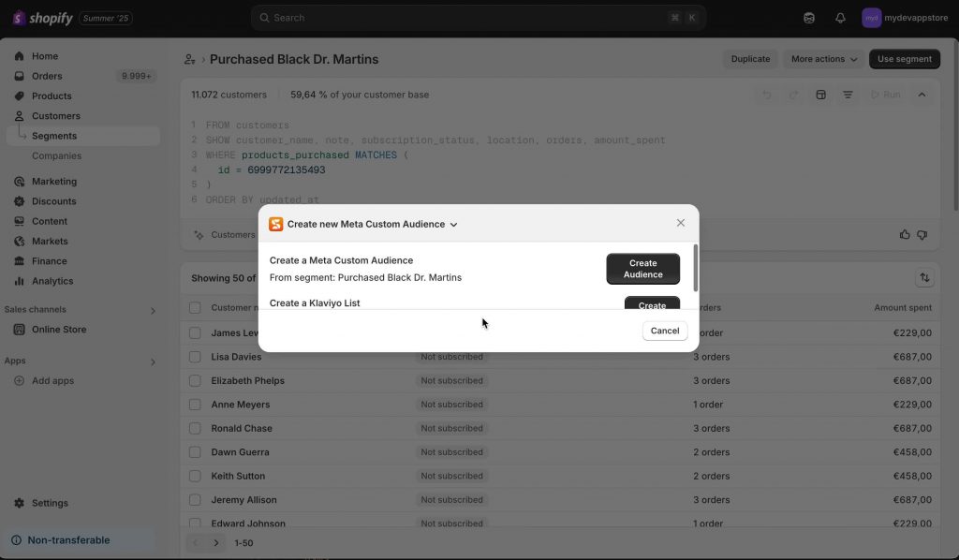Expand the Apps section

click(x=153, y=361)
